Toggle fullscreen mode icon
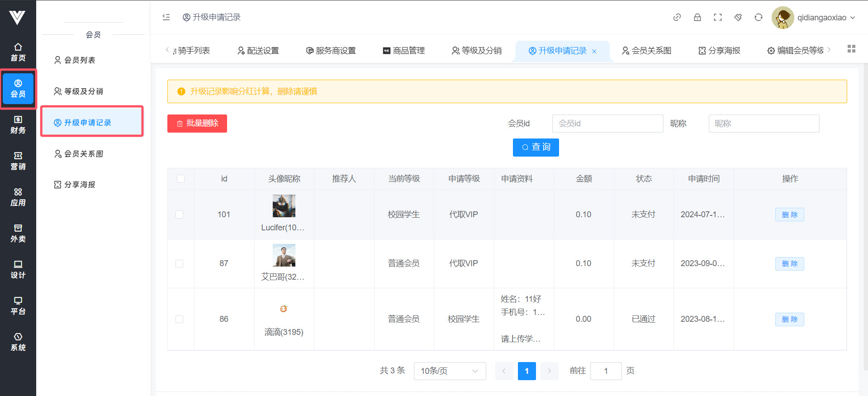 pyautogui.click(x=717, y=17)
